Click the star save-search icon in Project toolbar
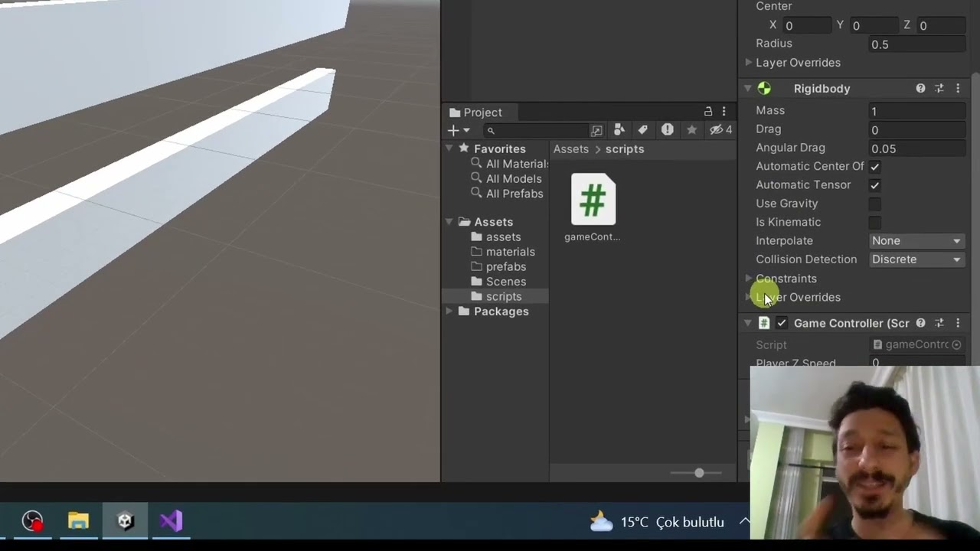980x551 pixels. (692, 130)
